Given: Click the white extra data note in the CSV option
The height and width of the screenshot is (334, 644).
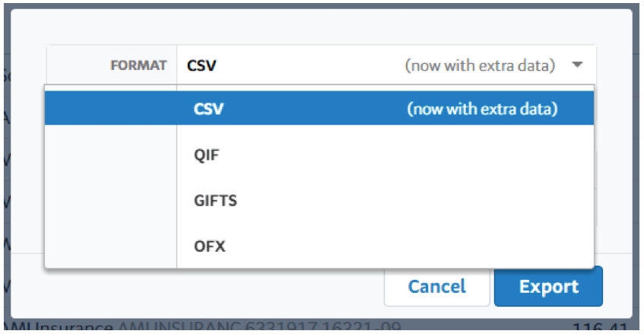Looking at the screenshot, I should pos(482,109).
